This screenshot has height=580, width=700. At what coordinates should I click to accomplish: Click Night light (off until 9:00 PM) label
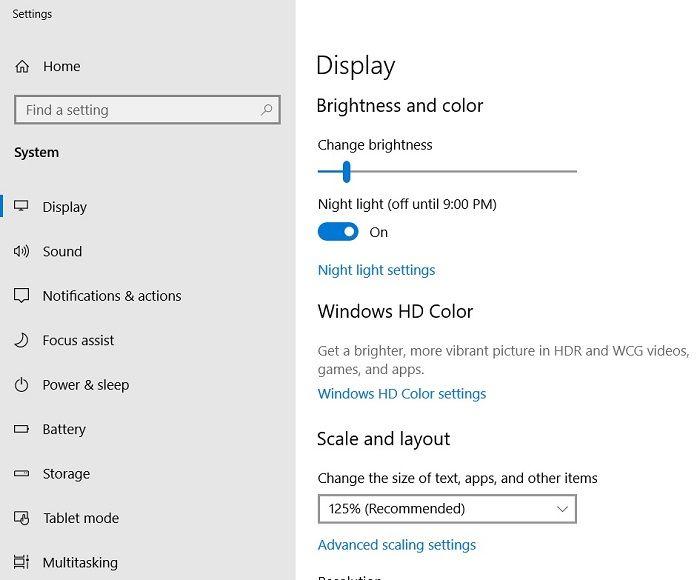pyautogui.click(x=407, y=204)
